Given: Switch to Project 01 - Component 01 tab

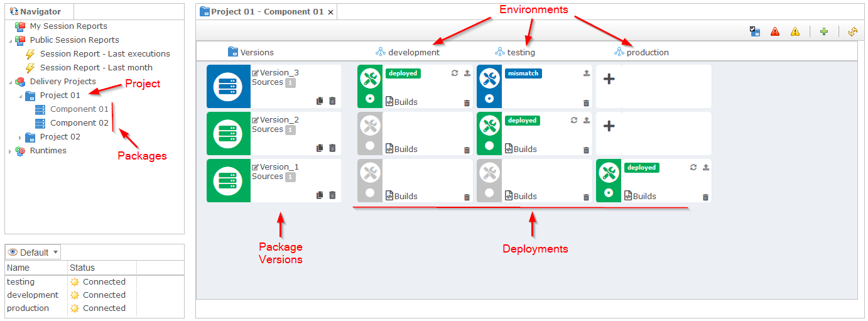Looking at the screenshot, I should pyautogui.click(x=267, y=11).
